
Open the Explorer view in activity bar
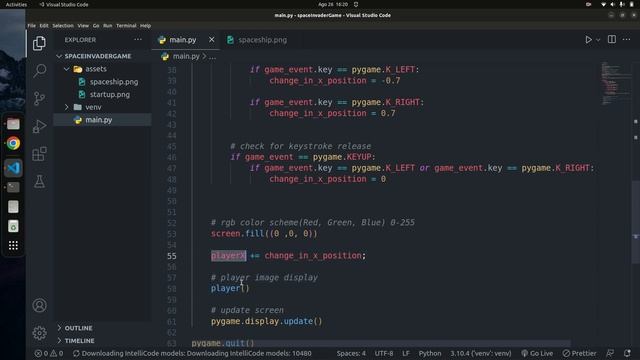pos(39,43)
